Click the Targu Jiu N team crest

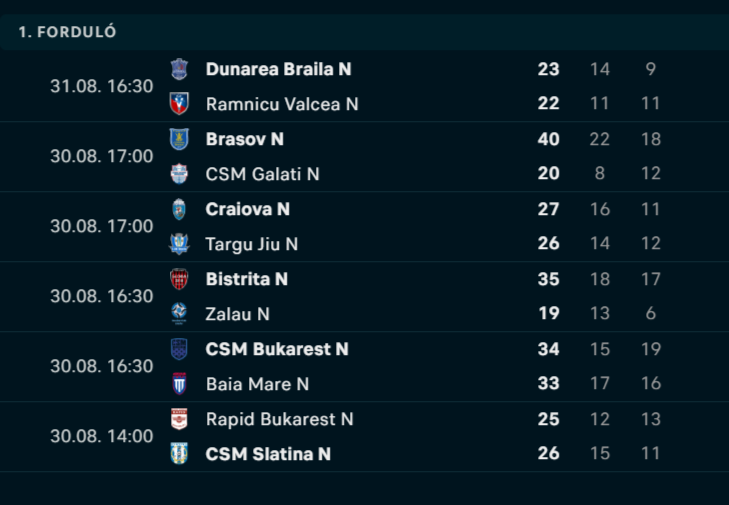[x=179, y=244]
